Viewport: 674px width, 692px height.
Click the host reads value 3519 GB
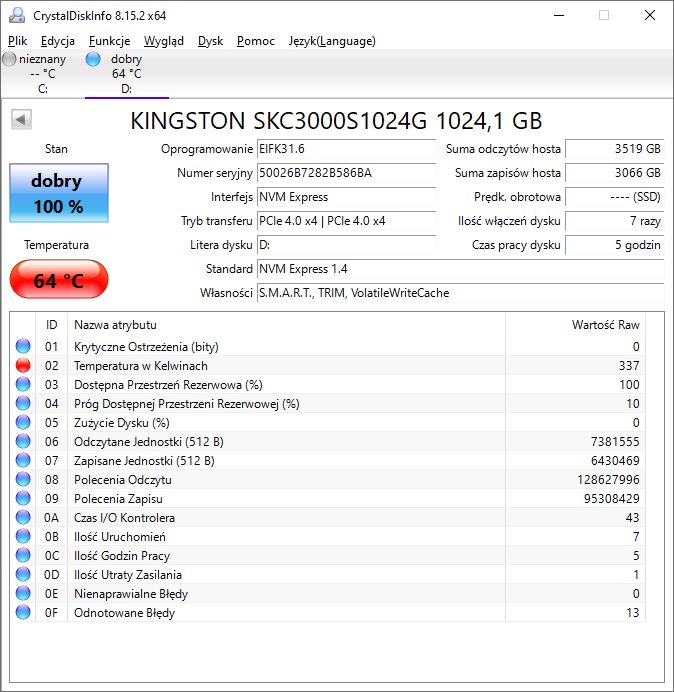coord(614,149)
